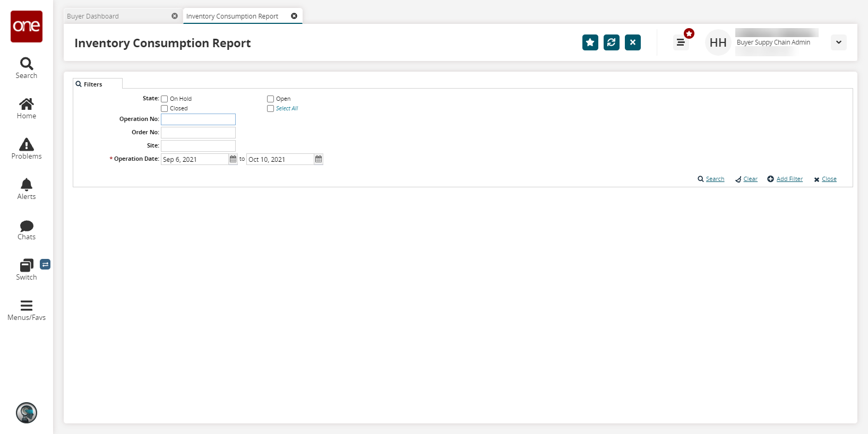Image resolution: width=868 pixels, height=434 pixels.
Task: Open Menus/Favs in the sidebar
Action: coord(27,310)
